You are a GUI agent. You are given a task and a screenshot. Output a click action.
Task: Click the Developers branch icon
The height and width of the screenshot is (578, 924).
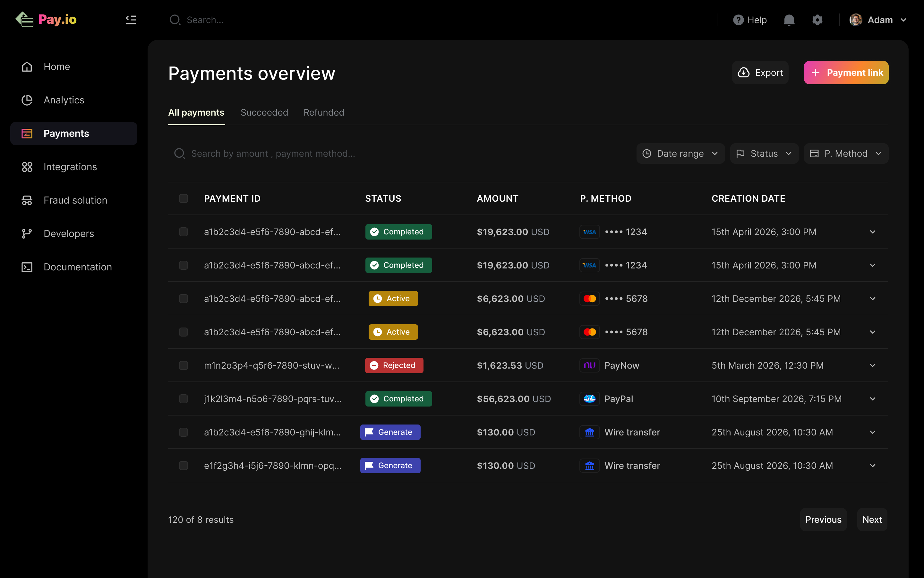[27, 233]
